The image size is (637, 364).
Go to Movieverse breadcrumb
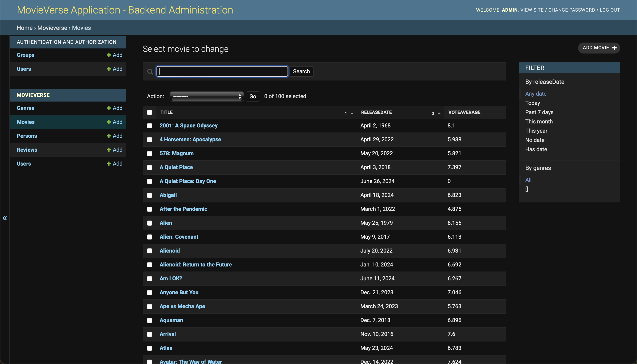pyautogui.click(x=52, y=28)
